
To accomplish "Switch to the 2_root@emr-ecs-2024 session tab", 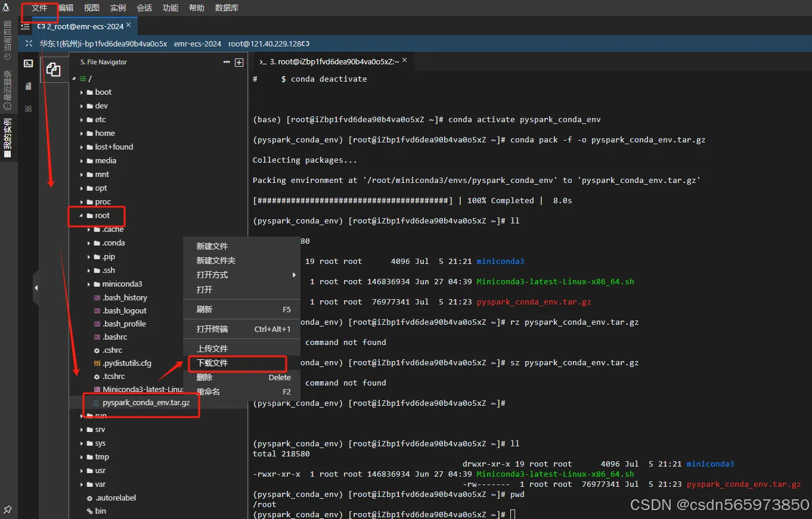I will [x=85, y=26].
